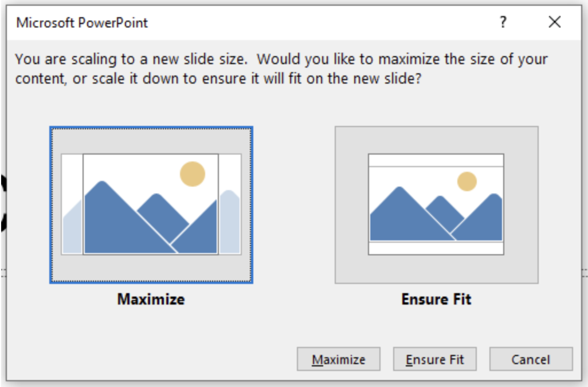
Task: Click the sun icon in Maximize preview
Action: [x=193, y=174]
